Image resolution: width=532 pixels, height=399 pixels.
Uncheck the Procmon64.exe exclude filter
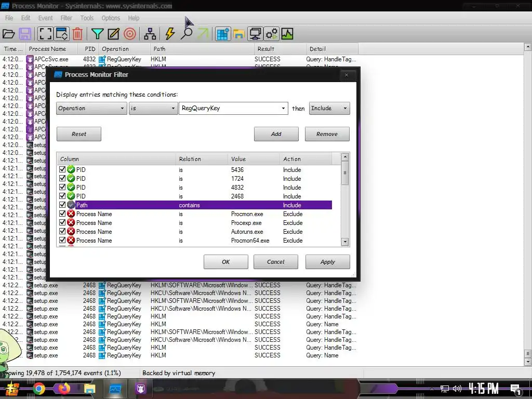pos(62,240)
